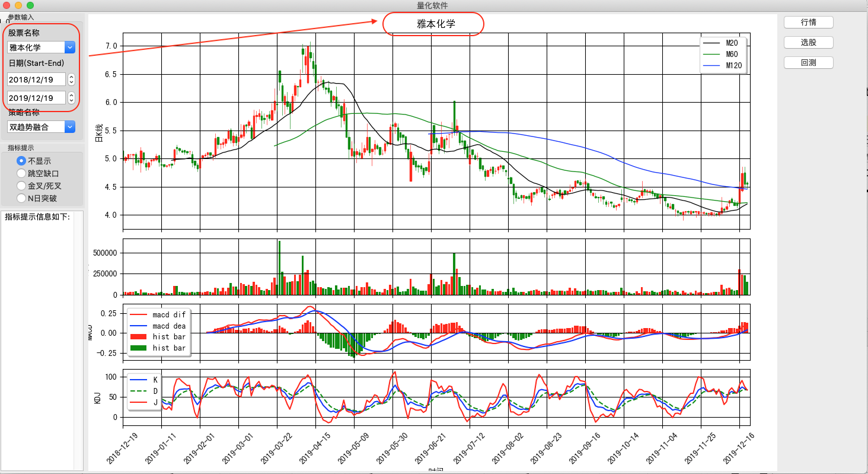Click the 2019-08-02 x-axis date label

point(507,447)
